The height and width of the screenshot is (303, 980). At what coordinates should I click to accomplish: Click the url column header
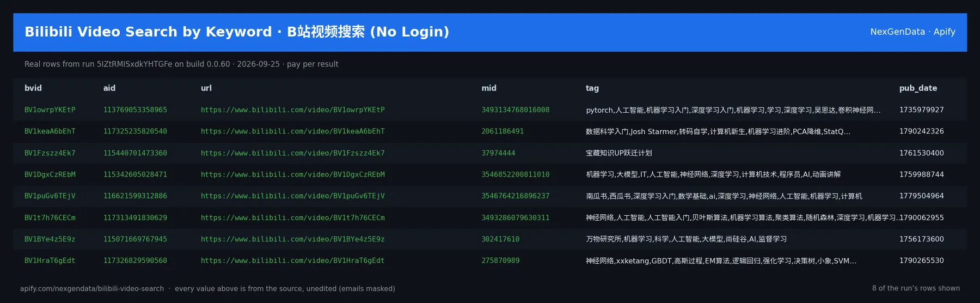206,88
